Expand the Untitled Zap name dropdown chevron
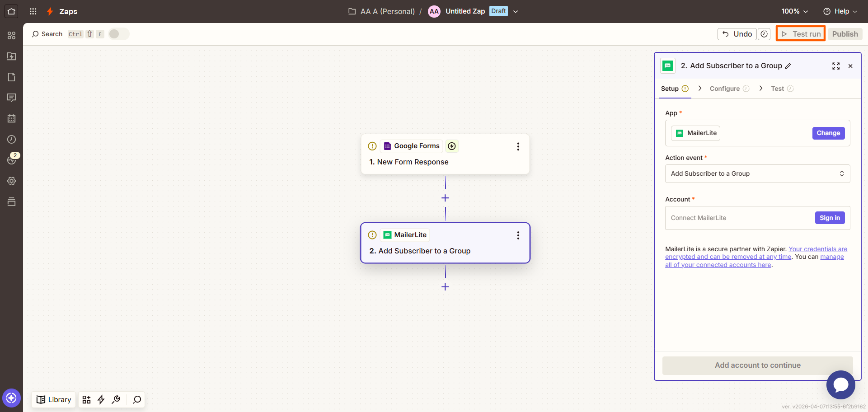The width and height of the screenshot is (868, 412). 516,11
